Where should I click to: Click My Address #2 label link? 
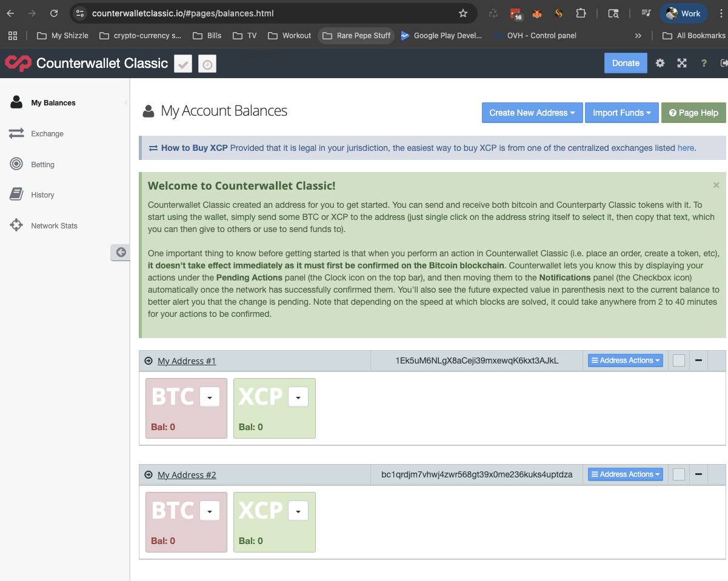tap(187, 475)
